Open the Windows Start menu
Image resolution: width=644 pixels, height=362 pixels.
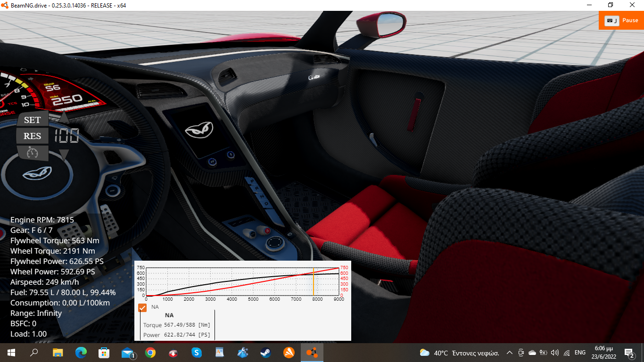(11, 352)
